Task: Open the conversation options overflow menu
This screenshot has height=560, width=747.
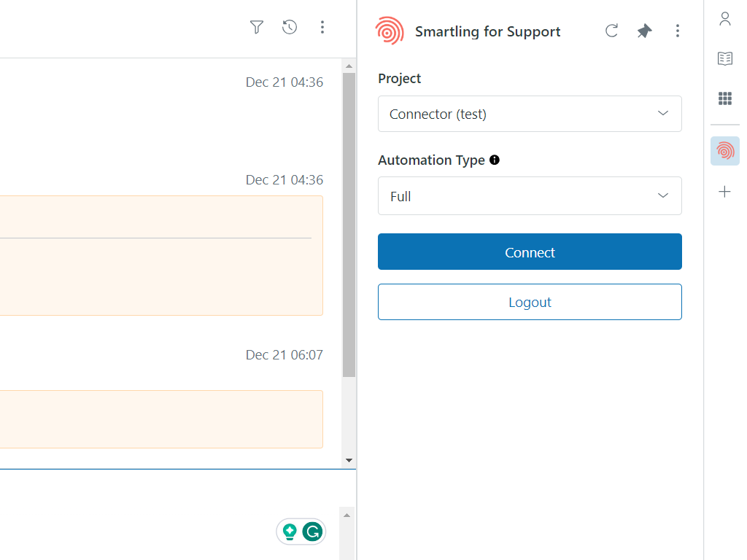Action: [322, 27]
